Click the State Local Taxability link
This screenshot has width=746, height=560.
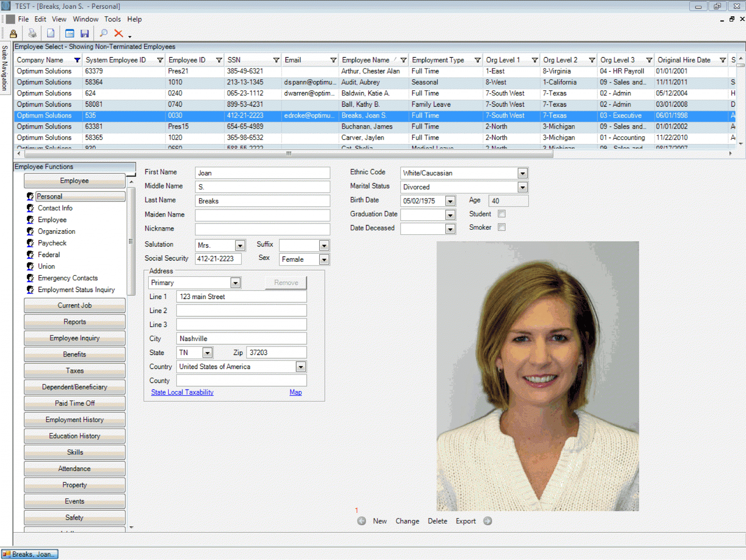(x=182, y=392)
